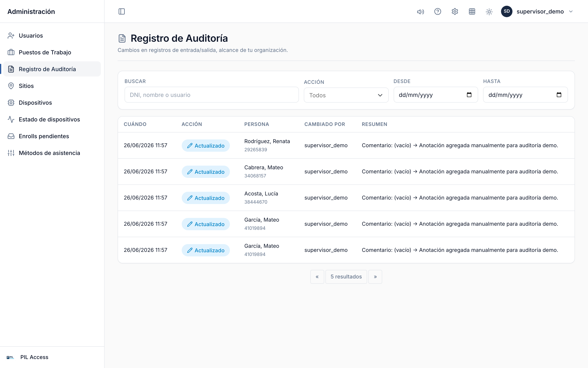
Task: Click the name Acosta, Lucía
Action: click(261, 193)
